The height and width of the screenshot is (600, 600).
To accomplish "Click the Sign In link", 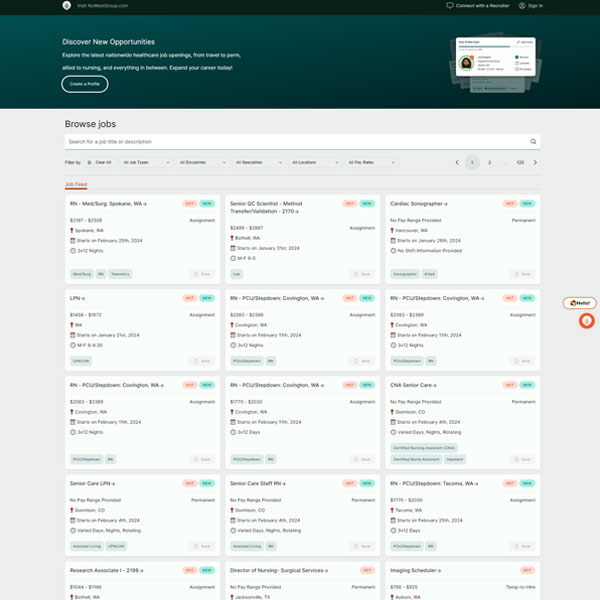I will point(535,6).
